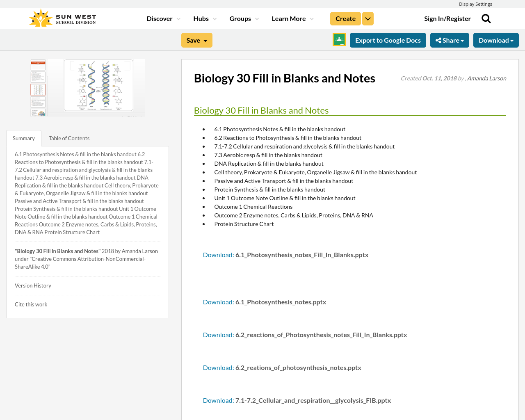Open Sign In/Register
525x420 pixels.
447,18
